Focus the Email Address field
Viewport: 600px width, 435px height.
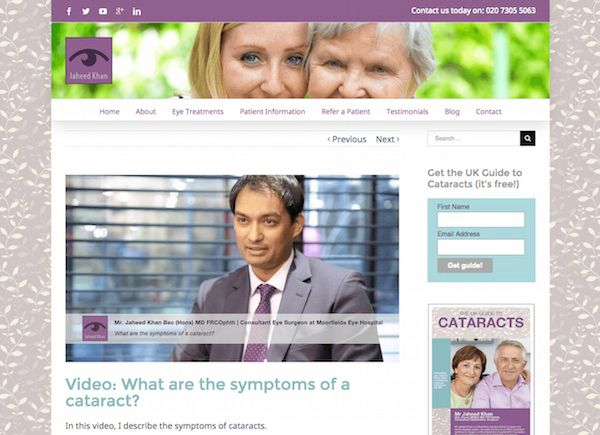click(x=481, y=247)
